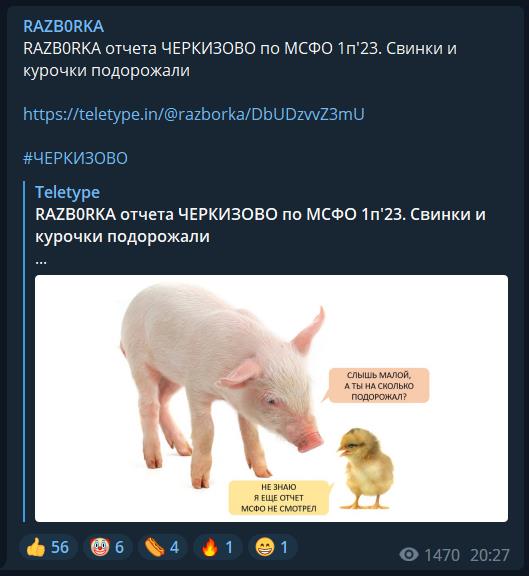Click the clown reaction count 6

(x=119, y=547)
